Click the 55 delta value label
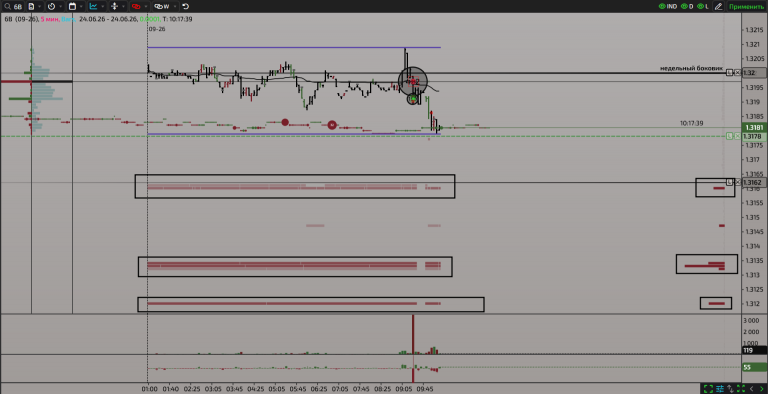 pos(755,367)
